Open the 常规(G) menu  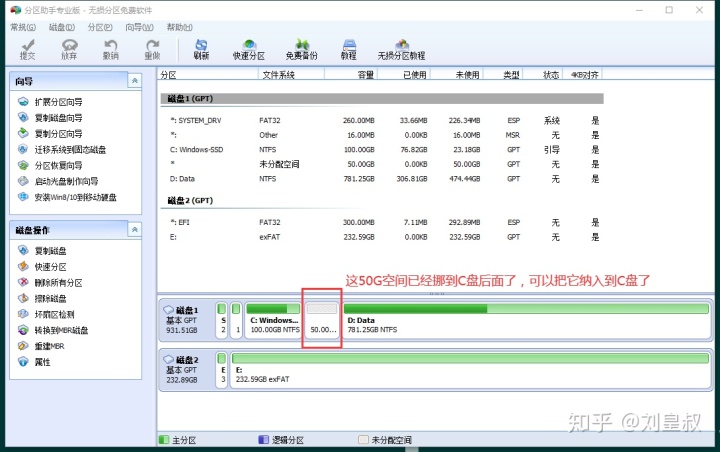coord(23,27)
